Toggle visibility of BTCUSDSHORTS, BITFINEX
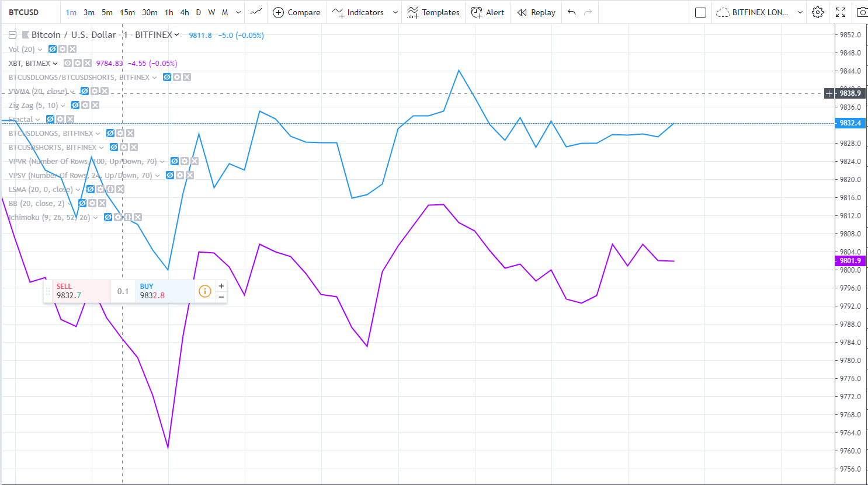The image size is (868, 485). coord(114,147)
